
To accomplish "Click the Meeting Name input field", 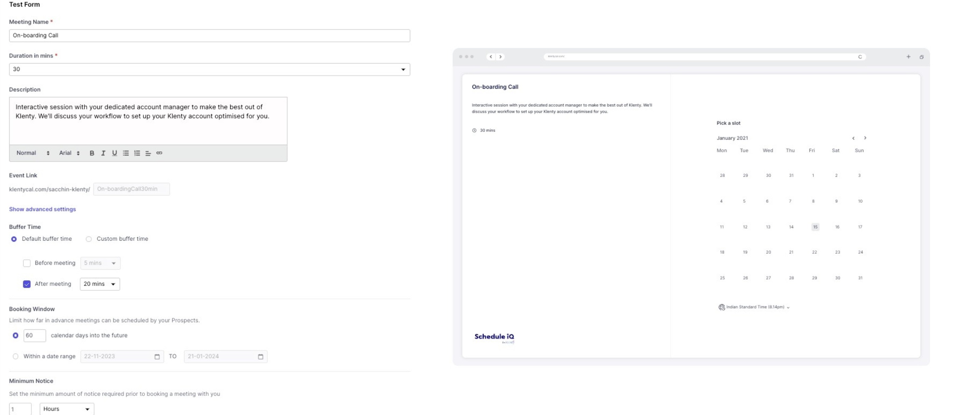I will pyautogui.click(x=209, y=35).
